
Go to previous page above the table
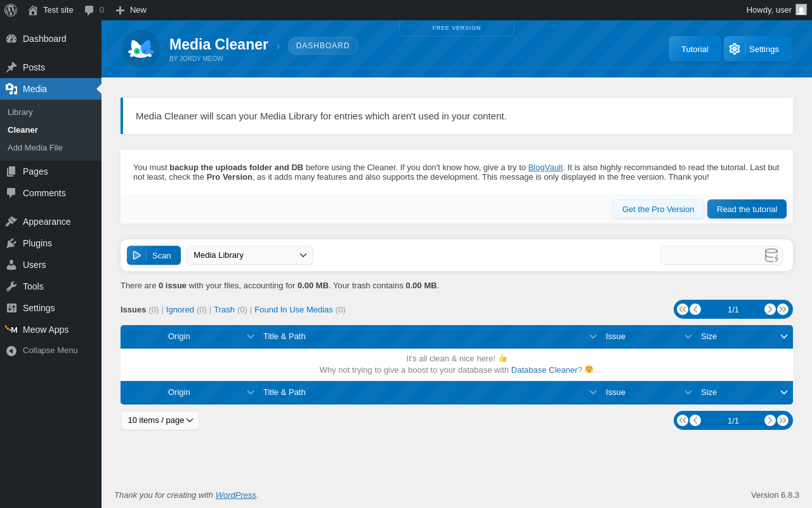tap(695, 309)
